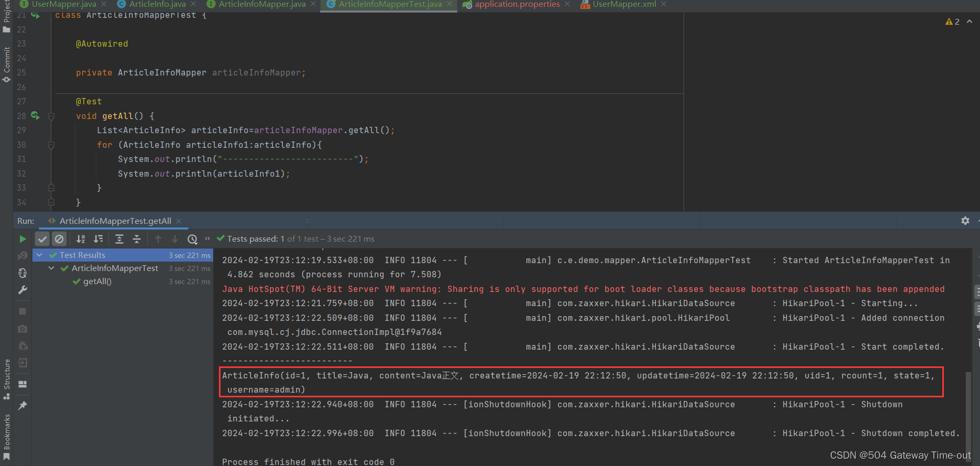The height and width of the screenshot is (466, 980).
Task: Click the Stop square icon
Action: coord(23,311)
